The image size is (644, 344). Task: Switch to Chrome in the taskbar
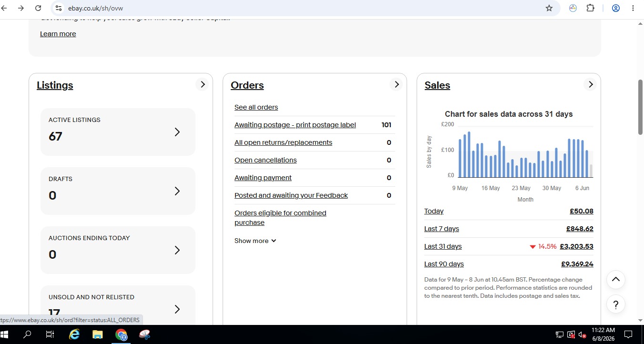pos(122,334)
